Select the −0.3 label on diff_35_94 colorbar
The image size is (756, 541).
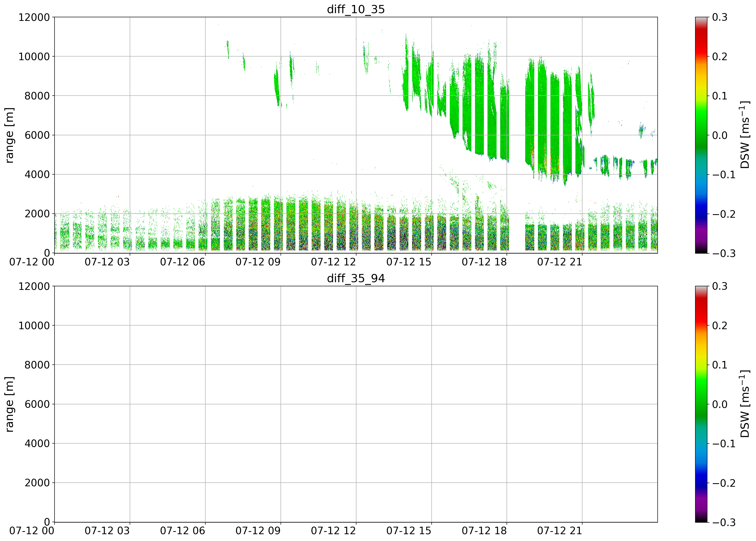coord(724,522)
